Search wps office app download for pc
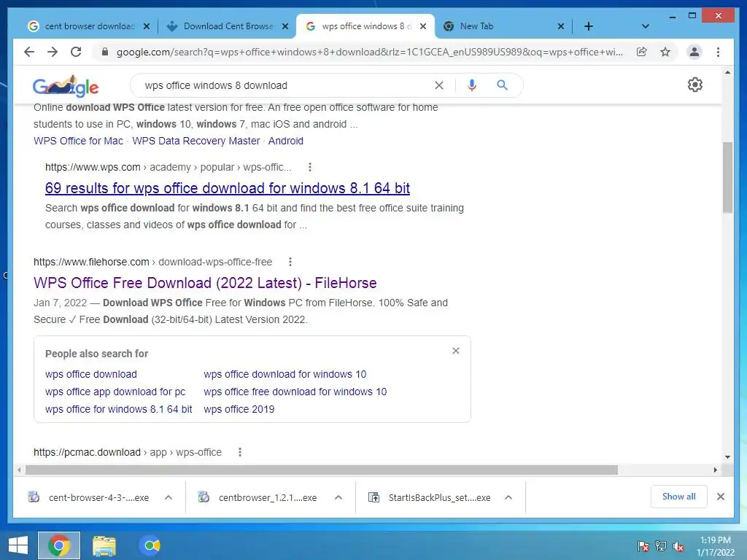This screenshot has width=747, height=560. 115,392
